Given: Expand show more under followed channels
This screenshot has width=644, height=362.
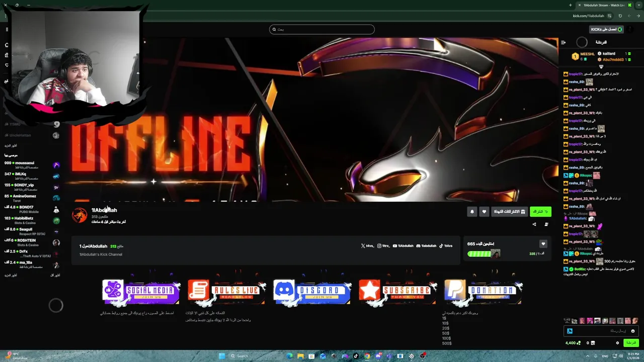Looking at the screenshot, I should 11,145.
